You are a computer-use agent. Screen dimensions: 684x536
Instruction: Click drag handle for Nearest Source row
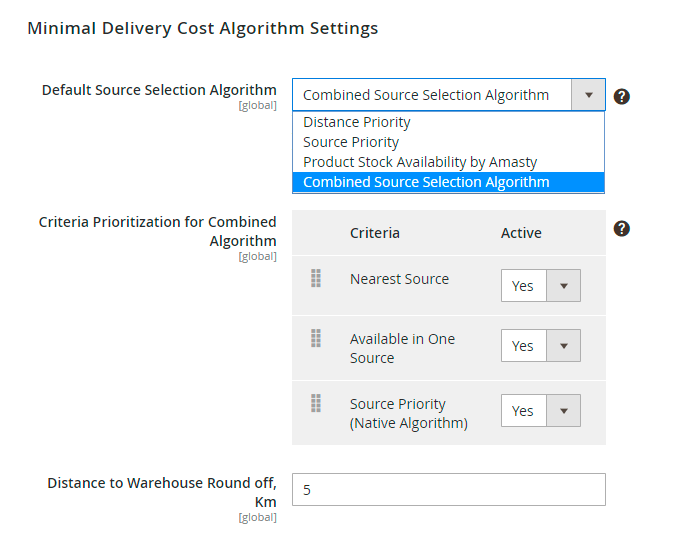point(316,279)
